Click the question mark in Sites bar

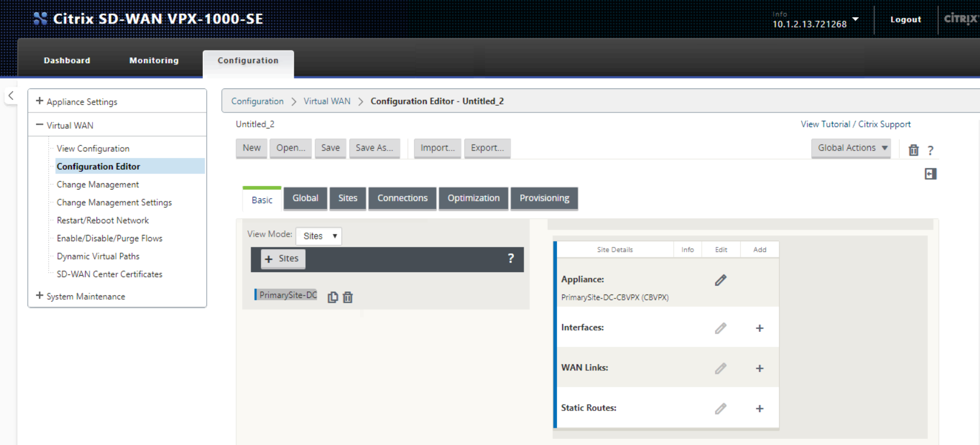click(x=510, y=258)
